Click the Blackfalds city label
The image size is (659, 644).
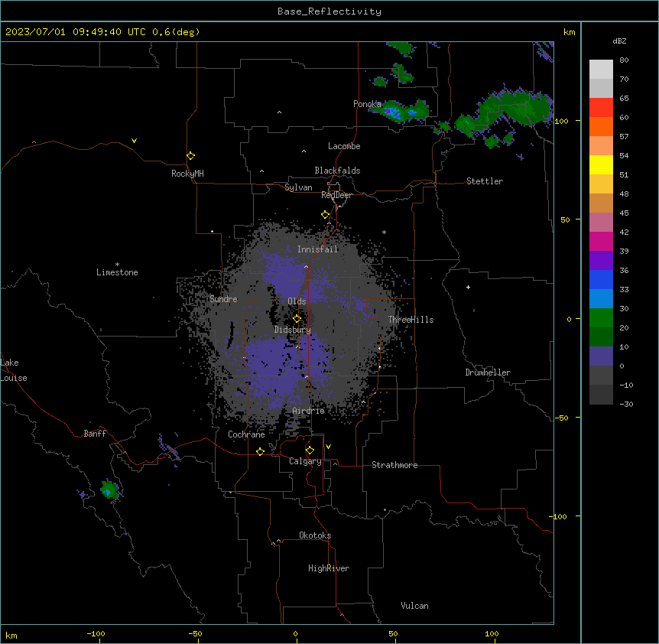coord(337,171)
